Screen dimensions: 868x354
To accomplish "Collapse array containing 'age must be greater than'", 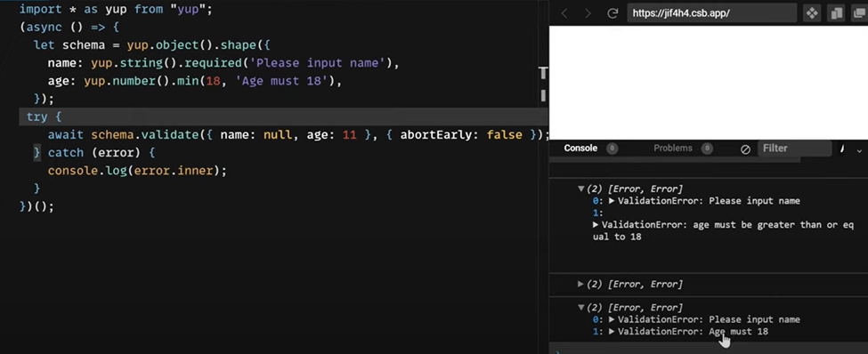I will coord(580,189).
